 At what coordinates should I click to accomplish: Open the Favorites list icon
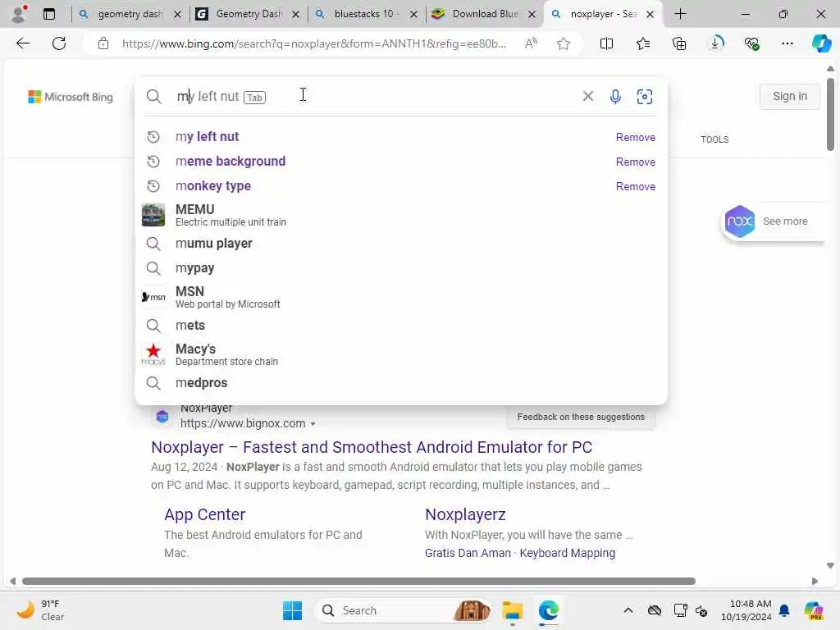pyautogui.click(x=643, y=43)
